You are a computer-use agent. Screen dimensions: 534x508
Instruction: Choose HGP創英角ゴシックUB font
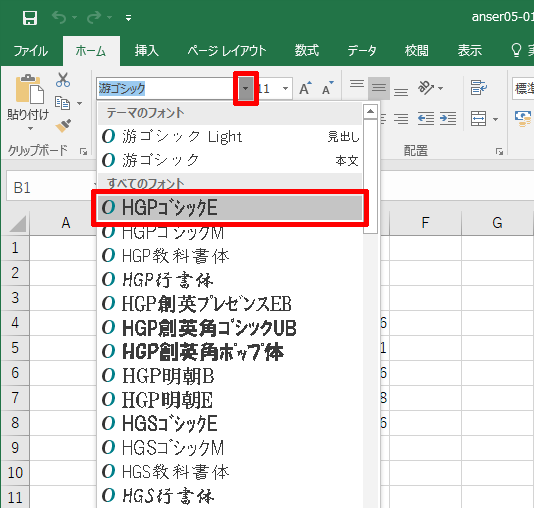tap(230, 328)
